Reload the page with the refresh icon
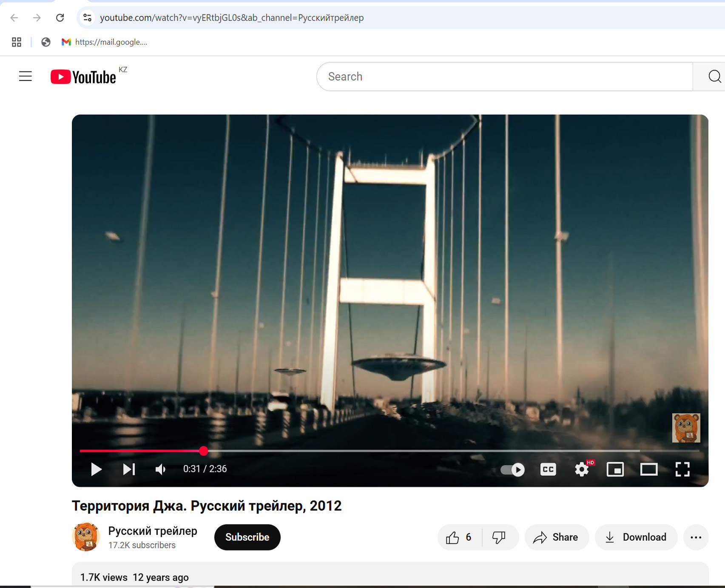Viewport: 725px width, 588px height. click(x=60, y=17)
